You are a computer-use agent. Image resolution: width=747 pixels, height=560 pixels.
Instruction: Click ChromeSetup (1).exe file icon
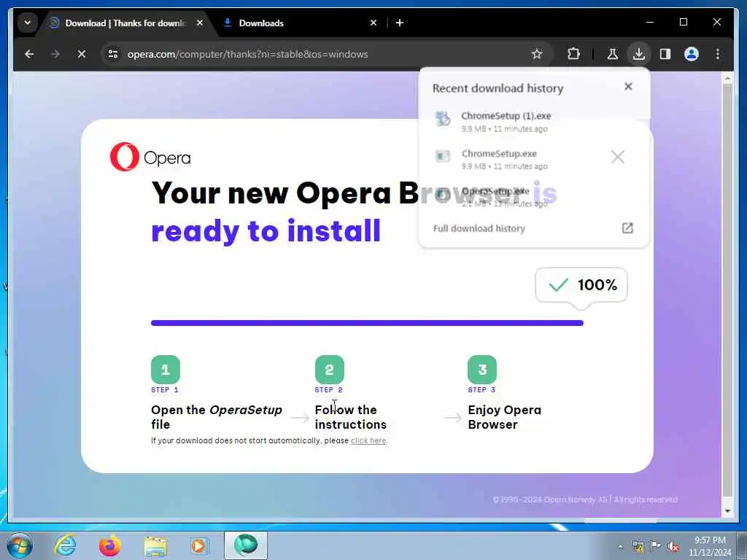(x=443, y=119)
